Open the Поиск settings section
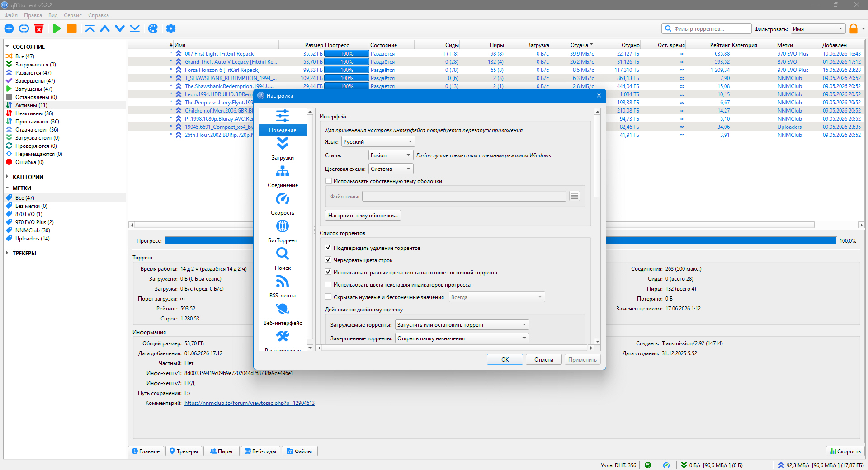Screen dimensions: 868x470 pos(283,259)
